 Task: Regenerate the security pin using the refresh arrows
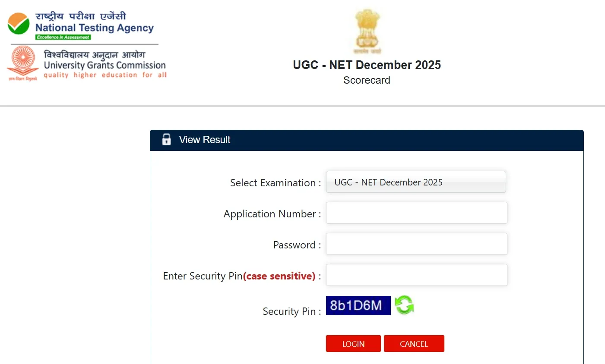405,305
